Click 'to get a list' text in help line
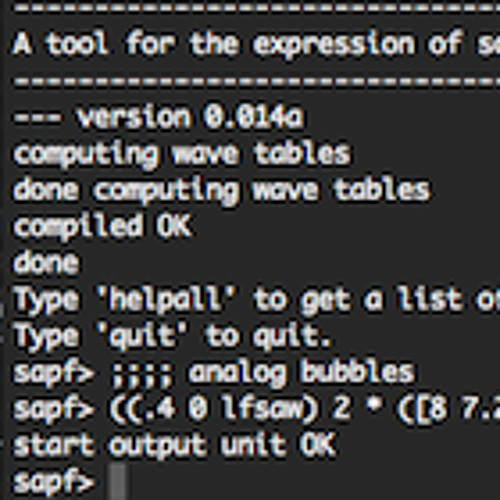Screen dimensions: 500x500 click(358, 300)
